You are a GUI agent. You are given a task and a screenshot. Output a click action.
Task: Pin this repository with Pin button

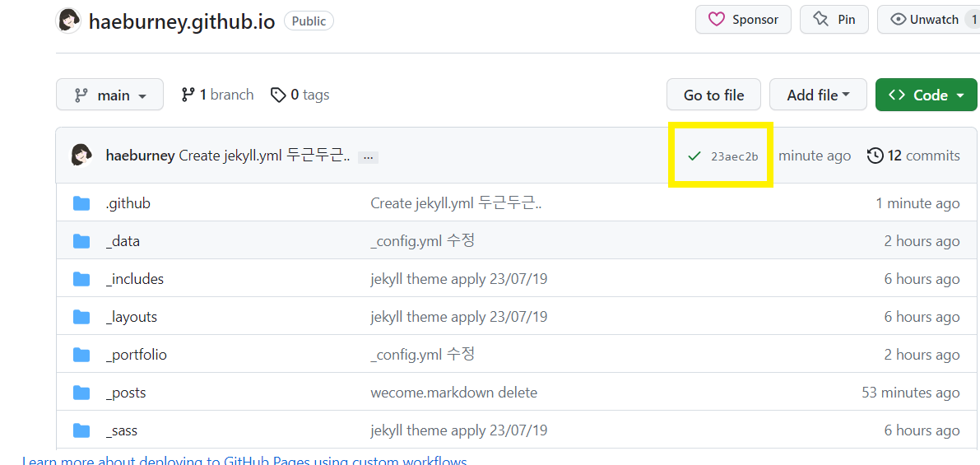pos(834,20)
